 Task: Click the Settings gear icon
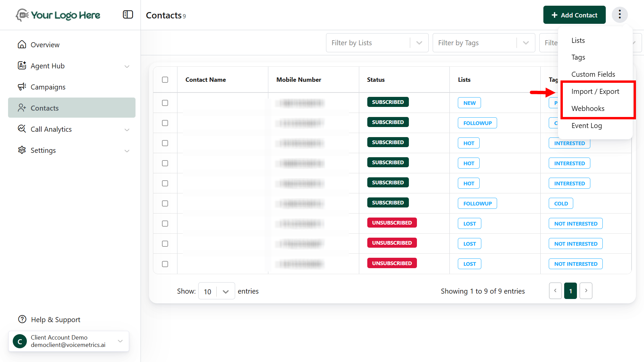point(22,150)
